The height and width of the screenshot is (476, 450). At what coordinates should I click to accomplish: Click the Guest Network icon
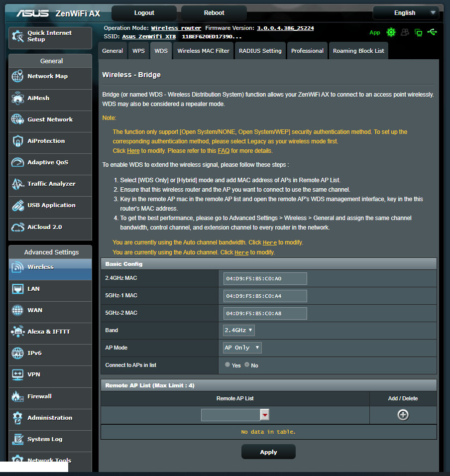tap(17, 119)
